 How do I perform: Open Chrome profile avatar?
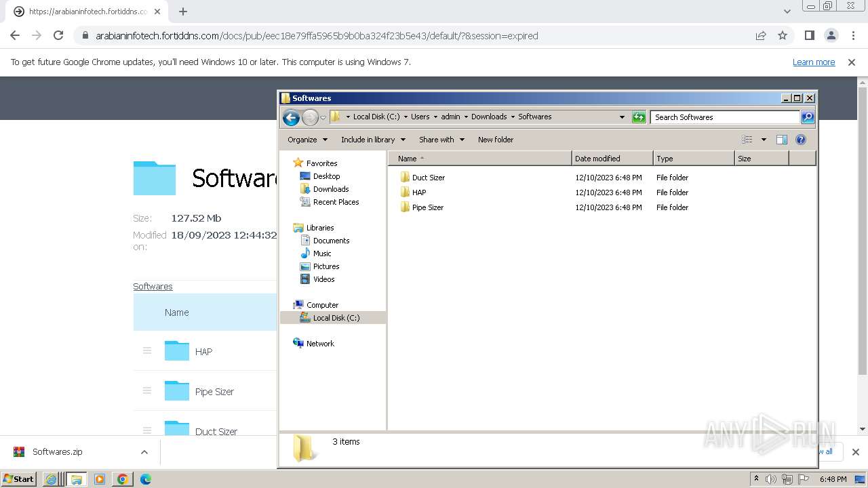[x=831, y=36]
